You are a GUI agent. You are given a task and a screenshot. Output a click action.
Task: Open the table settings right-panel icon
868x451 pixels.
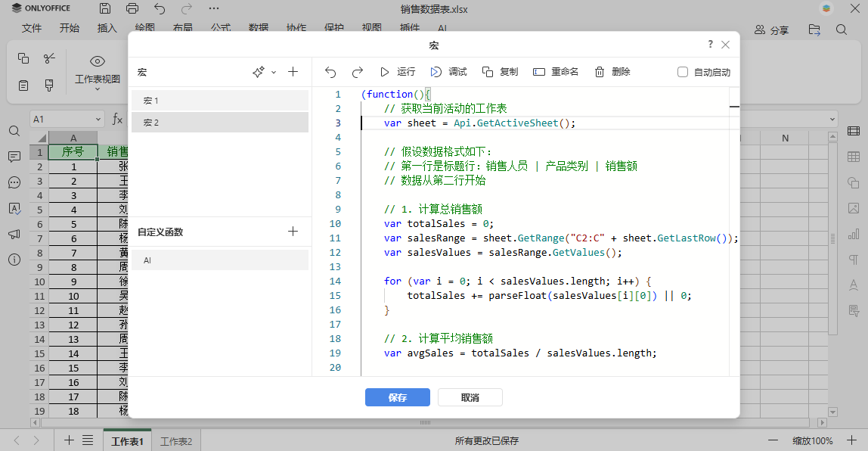pyautogui.click(x=854, y=157)
